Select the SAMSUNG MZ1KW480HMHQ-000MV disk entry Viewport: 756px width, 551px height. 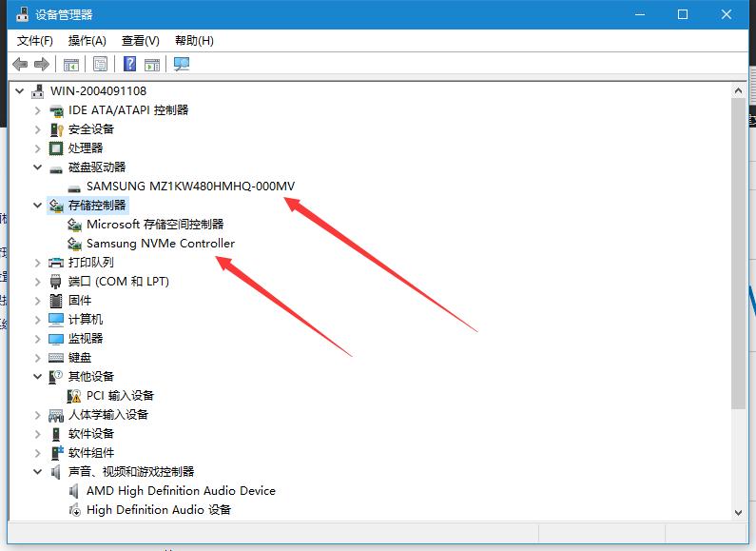[x=190, y=187]
